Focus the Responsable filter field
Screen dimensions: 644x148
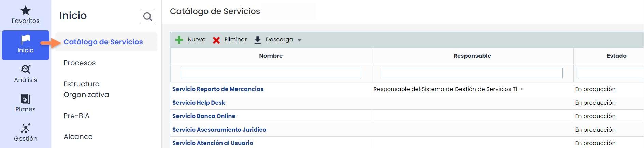472,73
